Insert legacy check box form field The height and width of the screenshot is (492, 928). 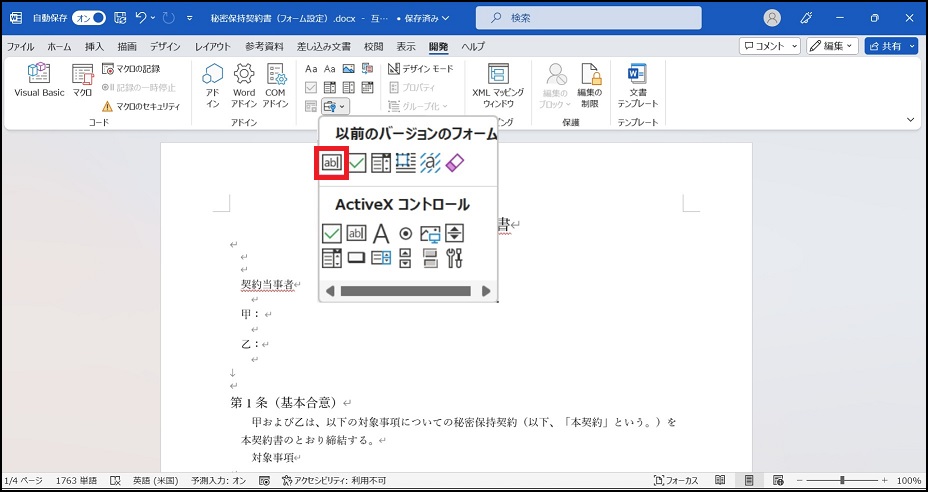[357, 163]
